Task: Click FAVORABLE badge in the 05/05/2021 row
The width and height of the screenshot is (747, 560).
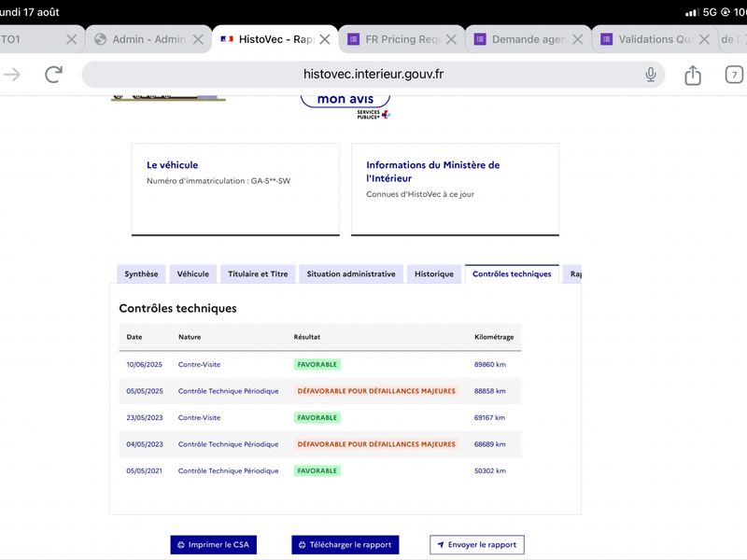Action: pyautogui.click(x=317, y=471)
